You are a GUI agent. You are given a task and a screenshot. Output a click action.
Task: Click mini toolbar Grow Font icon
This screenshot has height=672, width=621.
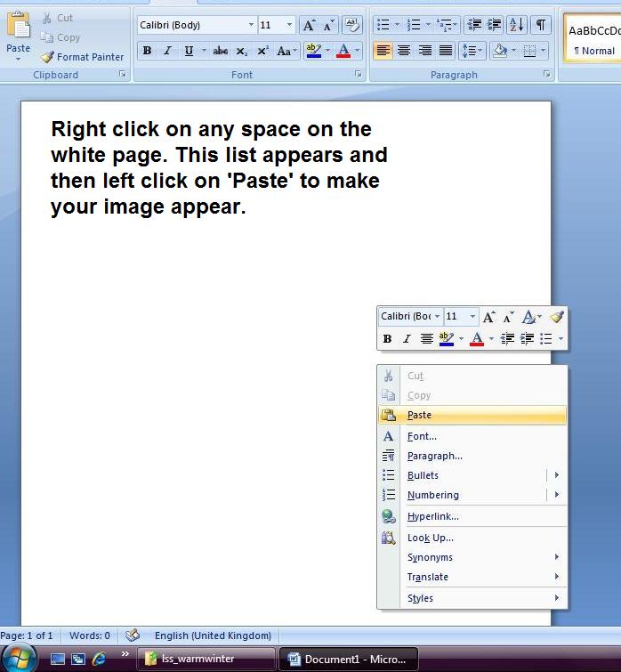(x=488, y=317)
